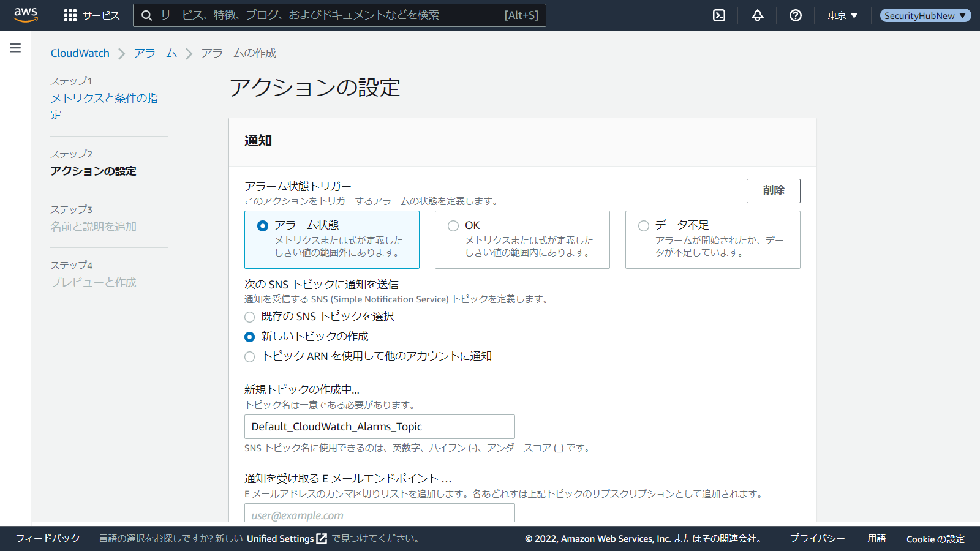Click the topic name input field
The height and width of the screenshot is (551, 980).
pos(379,427)
